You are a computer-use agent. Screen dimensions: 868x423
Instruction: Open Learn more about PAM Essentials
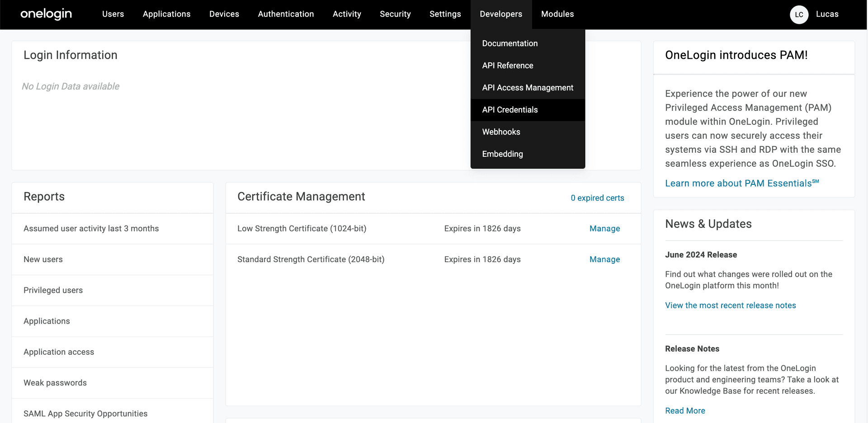point(741,183)
